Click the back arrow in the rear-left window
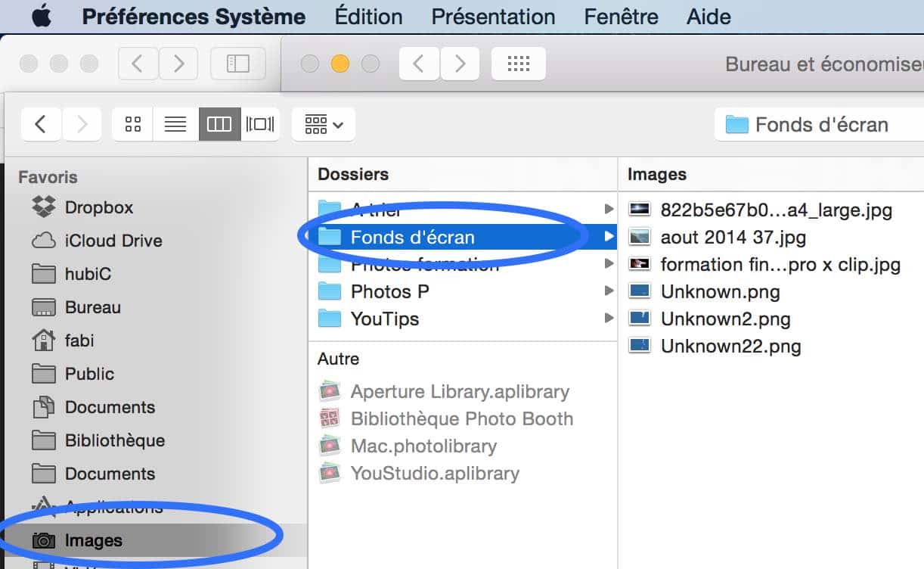The width and height of the screenshot is (924, 569). coord(138,64)
